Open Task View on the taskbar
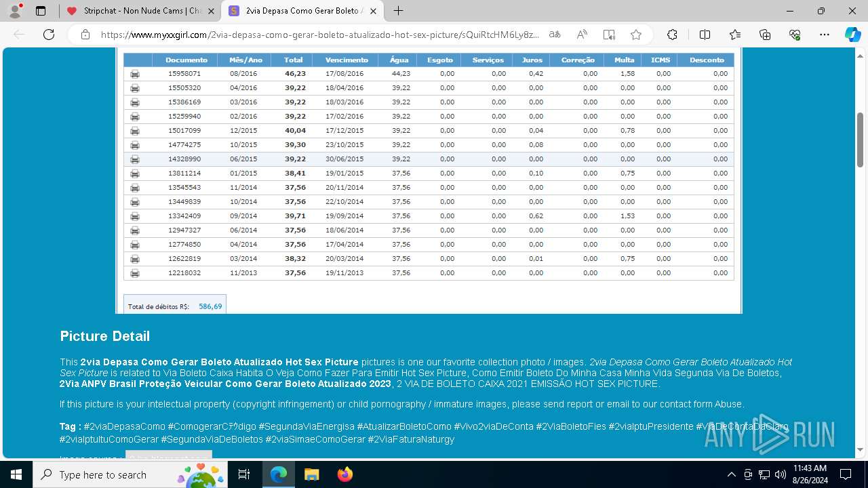 pyautogui.click(x=245, y=474)
